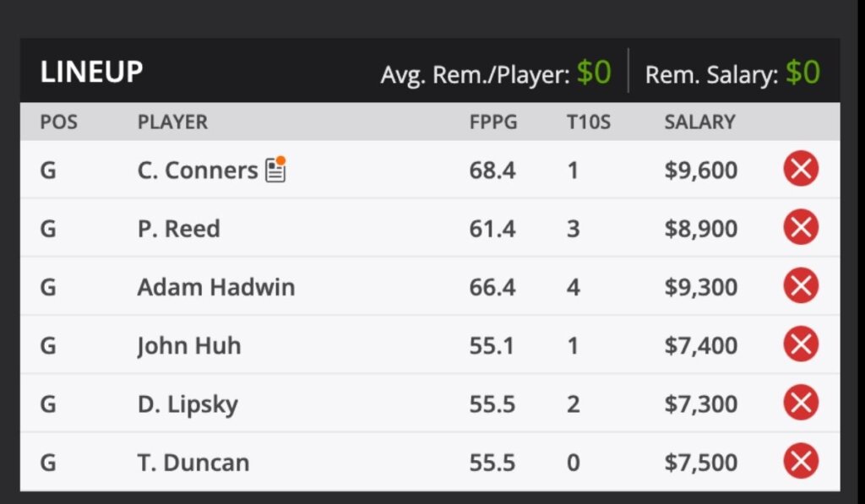Remove John Huh from the lineup
Image resolution: width=865 pixels, height=504 pixels.
(x=800, y=344)
